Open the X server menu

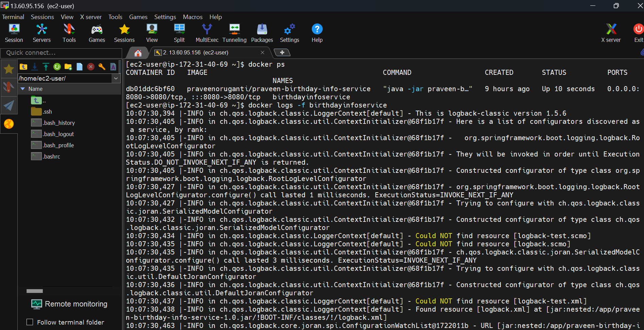point(91,17)
